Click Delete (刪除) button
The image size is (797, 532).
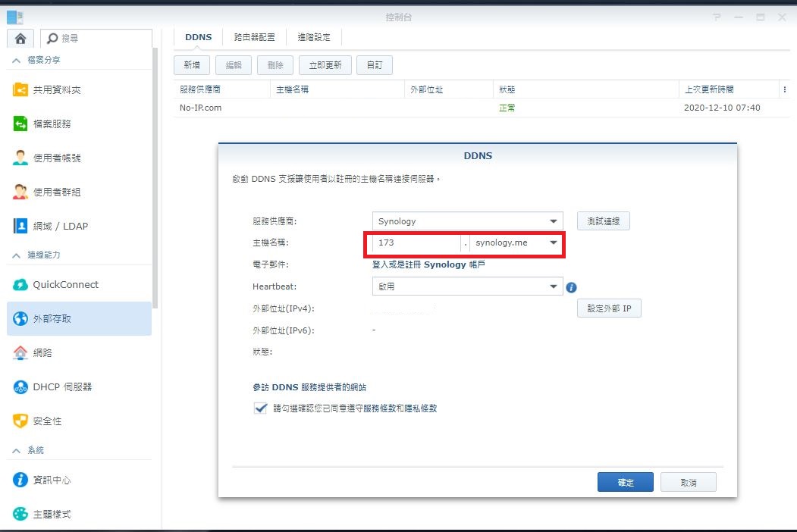(275, 65)
